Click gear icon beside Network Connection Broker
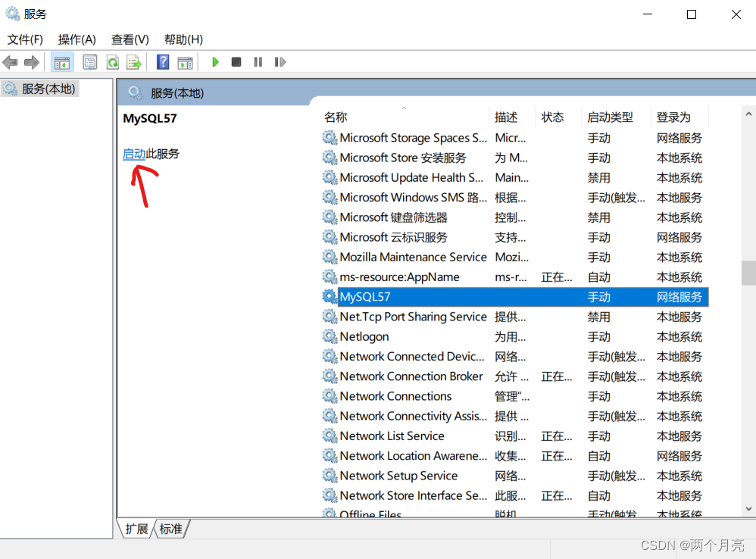The image size is (756, 559). click(x=330, y=376)
